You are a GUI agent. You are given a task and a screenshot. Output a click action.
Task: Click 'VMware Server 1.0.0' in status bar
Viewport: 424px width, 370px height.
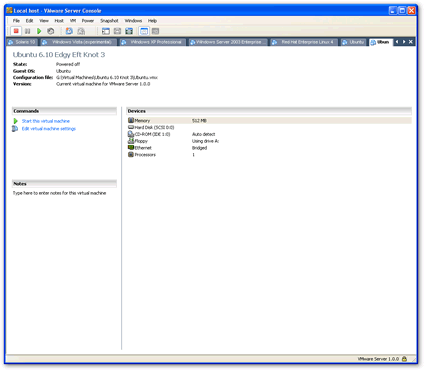pyautogui.click(x=378, y=359)
